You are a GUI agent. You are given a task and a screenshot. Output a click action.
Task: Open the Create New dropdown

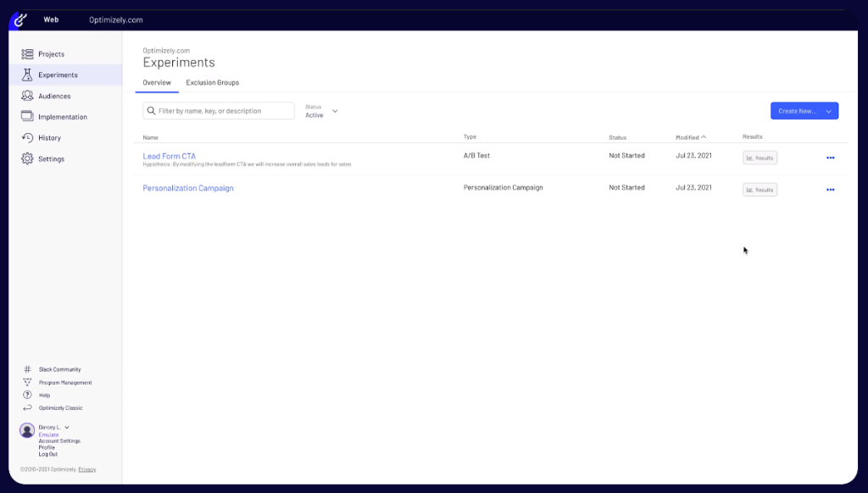803,110
